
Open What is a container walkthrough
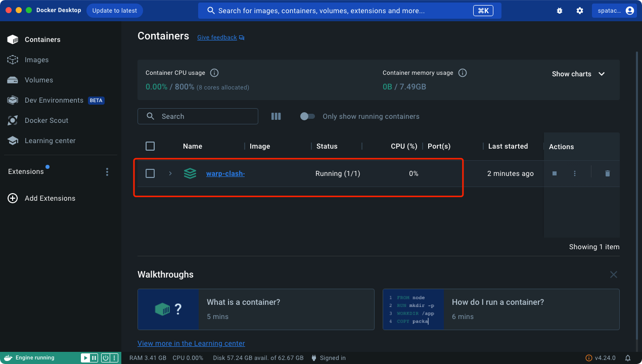tap(256, 309)
